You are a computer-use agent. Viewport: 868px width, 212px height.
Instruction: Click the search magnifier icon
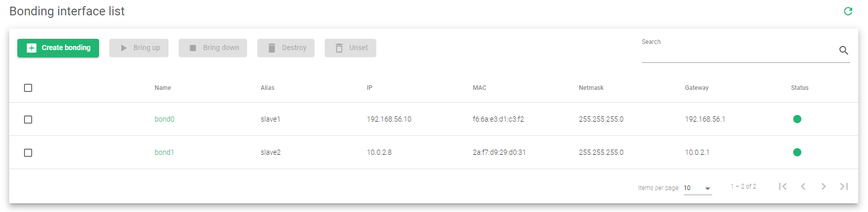pos(843,50)
